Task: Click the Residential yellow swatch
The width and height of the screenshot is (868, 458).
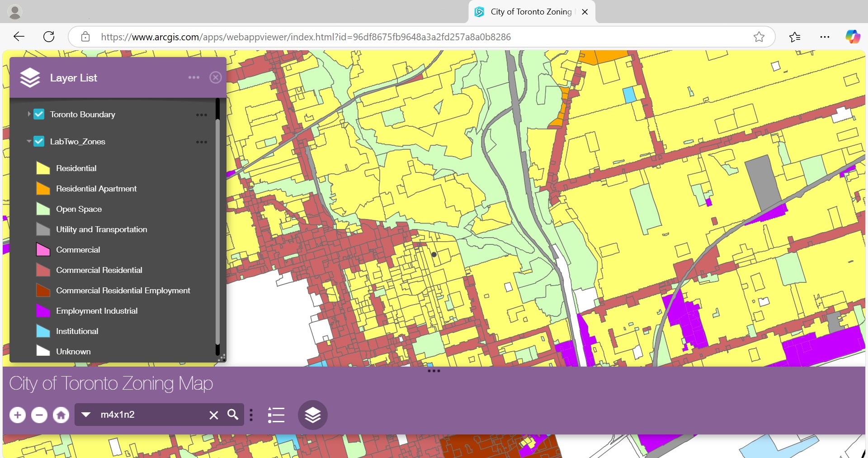Action: point(43,168)
